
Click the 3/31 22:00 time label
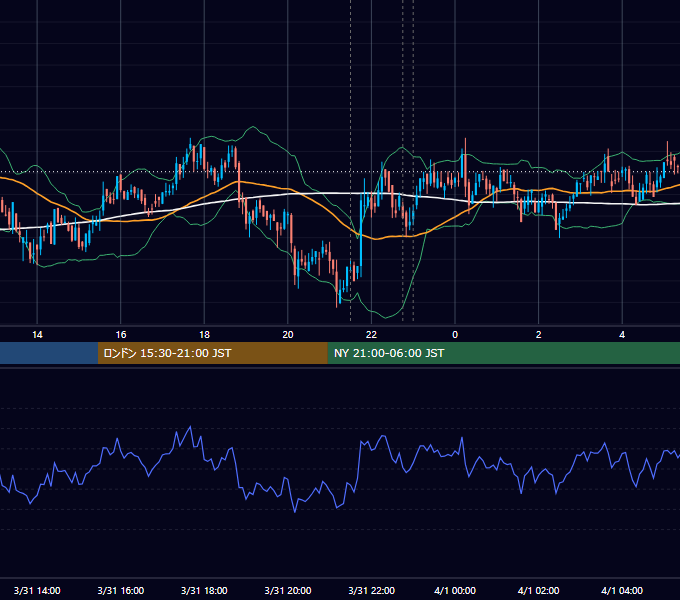pos(372,590)
